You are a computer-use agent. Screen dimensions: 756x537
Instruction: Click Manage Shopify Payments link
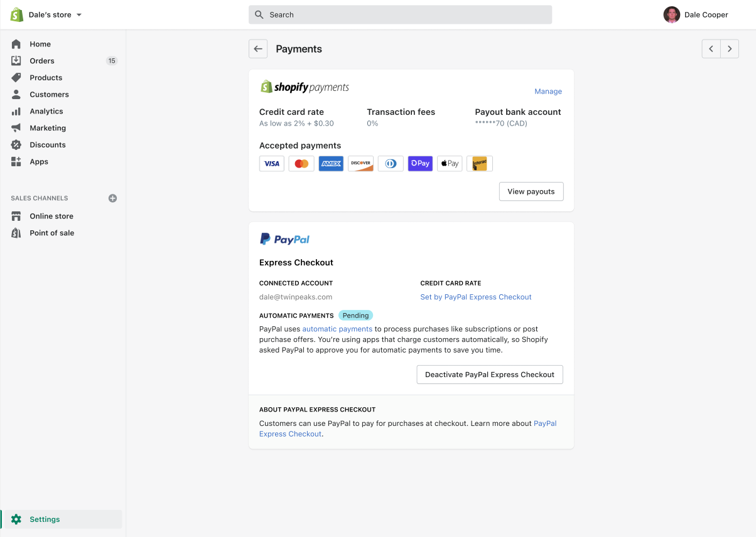click(x=548, y=92)
